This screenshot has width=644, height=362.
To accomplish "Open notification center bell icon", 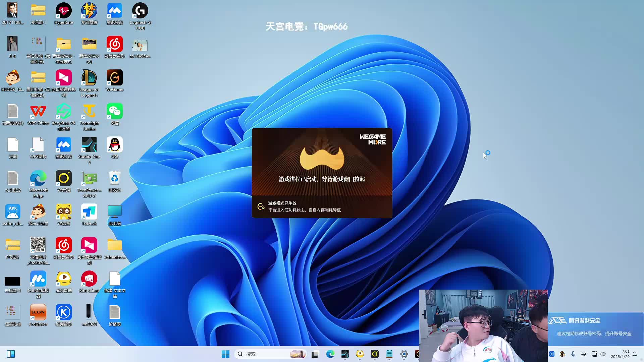I will click(x=635, y=354).
